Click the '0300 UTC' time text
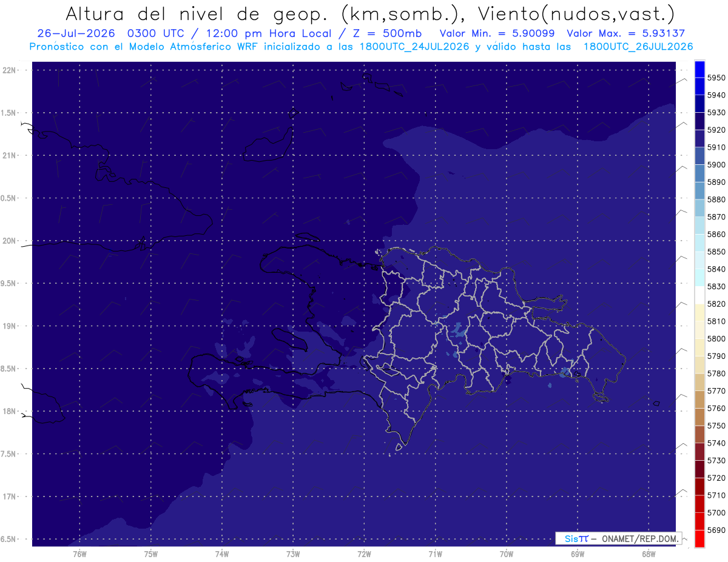Viewport: 728px width, 562px height. [x=157, y=33]
